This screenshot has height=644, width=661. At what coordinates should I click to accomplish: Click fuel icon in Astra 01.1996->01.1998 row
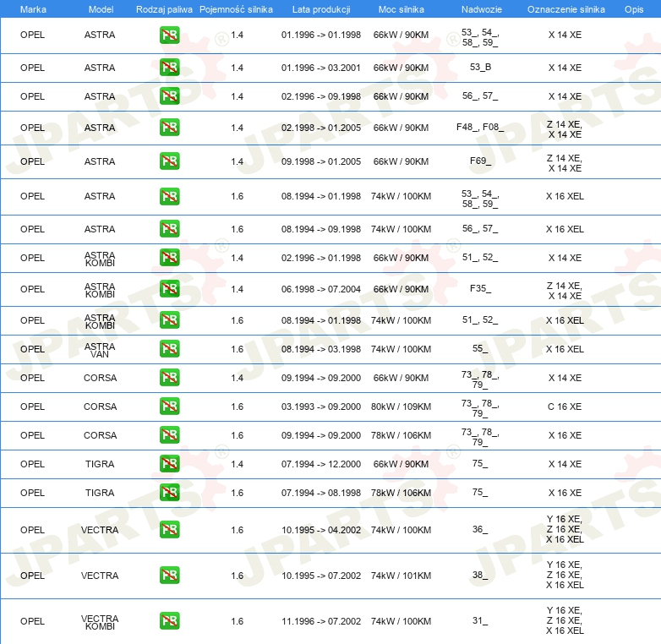[169, 35]
